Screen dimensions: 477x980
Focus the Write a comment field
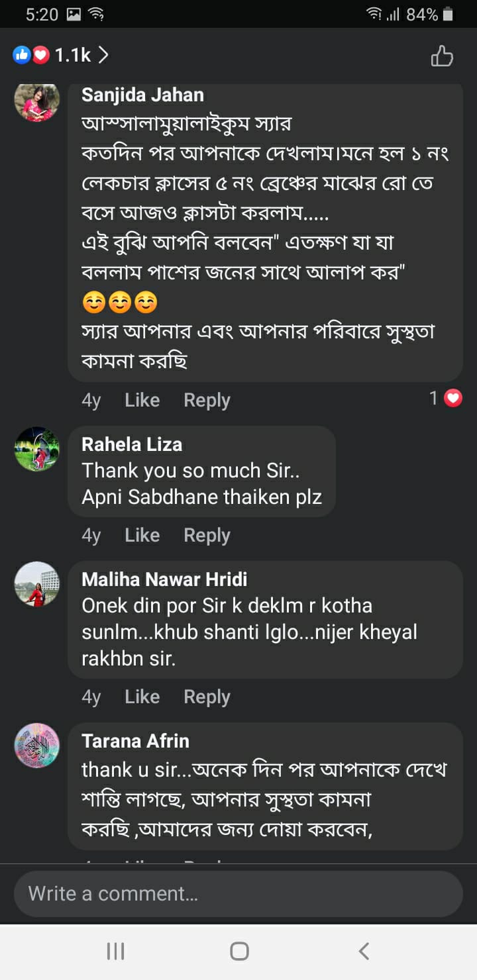(238, 893)
